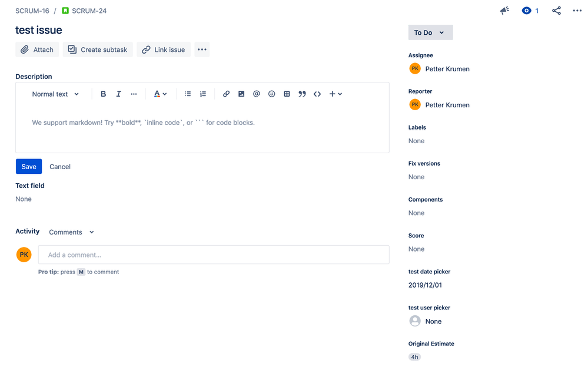Screen dimensions: 588x366
Task: Edit Components None value
Action: [x=416, y=213]
